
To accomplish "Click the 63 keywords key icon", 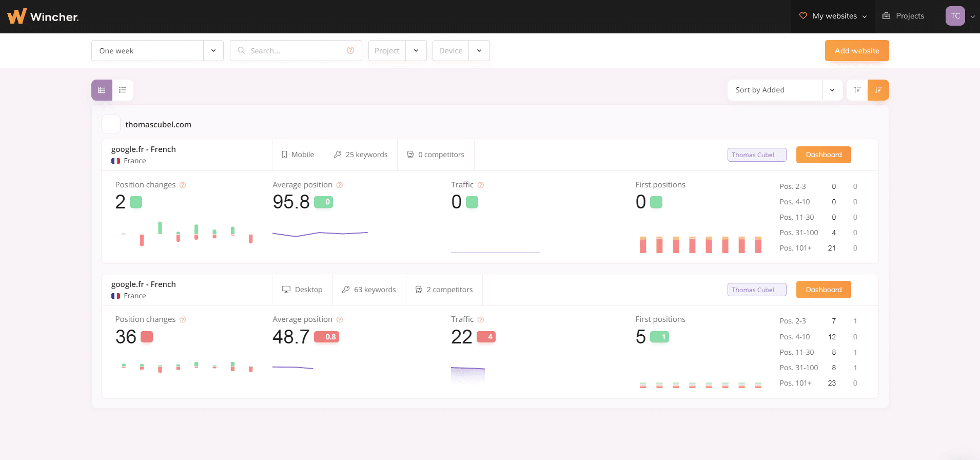I will pyautogui.click(x=346, y=290).
